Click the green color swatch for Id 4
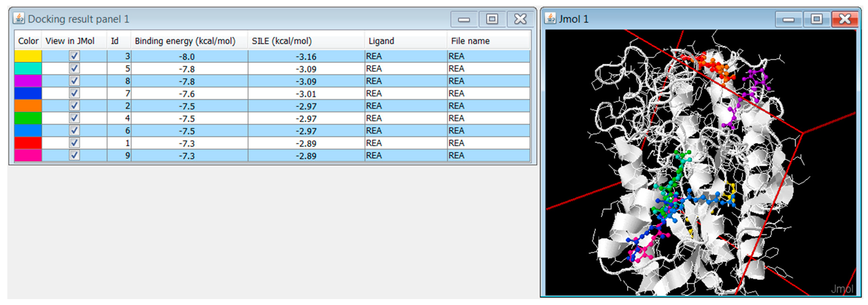868x305 pixels. 28,118
